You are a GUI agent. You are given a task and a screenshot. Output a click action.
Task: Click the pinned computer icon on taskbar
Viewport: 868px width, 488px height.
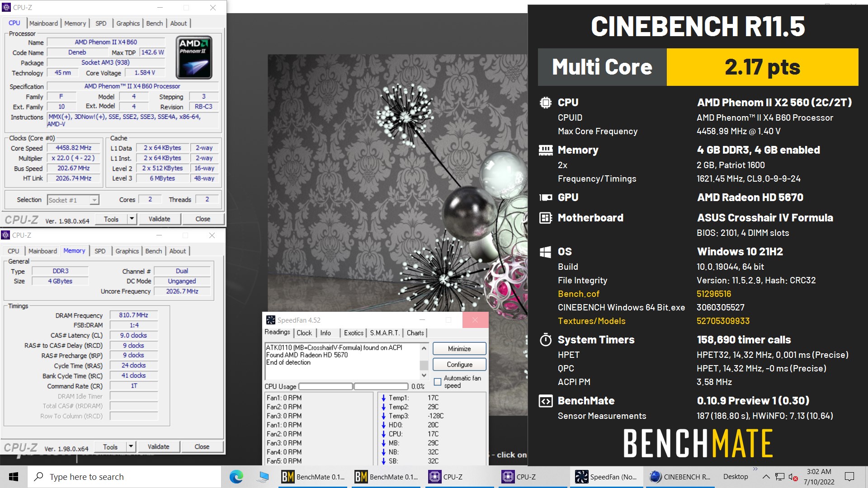(x=263, y=477)
